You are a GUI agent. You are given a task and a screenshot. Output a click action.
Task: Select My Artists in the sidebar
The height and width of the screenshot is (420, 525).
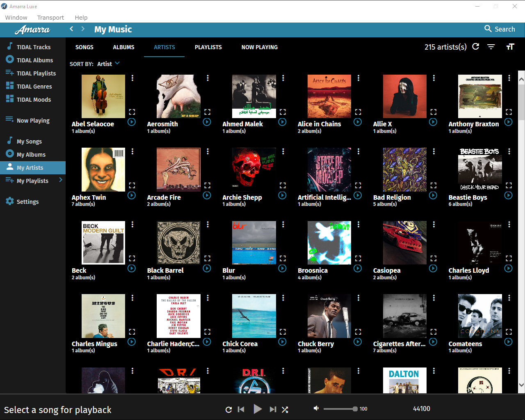tap(33, 167)
